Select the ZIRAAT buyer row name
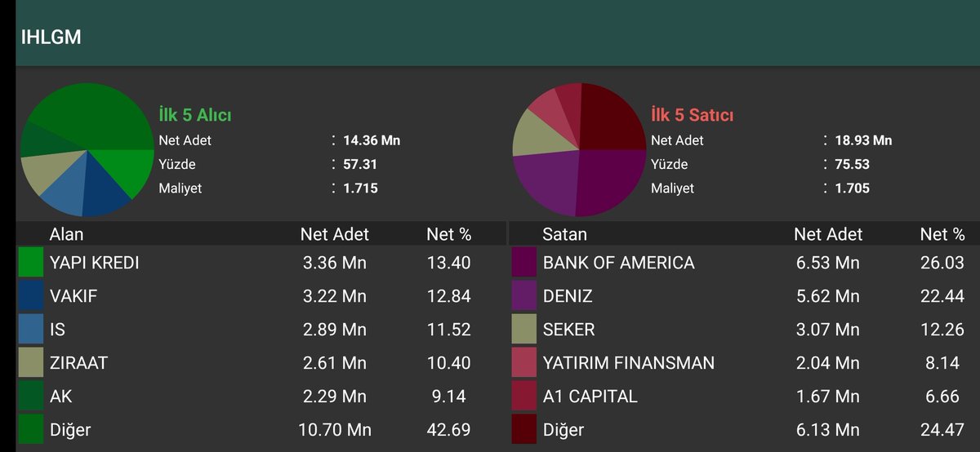Image resolution: width=980 pixels, height=452 pixels. [78, 363]
